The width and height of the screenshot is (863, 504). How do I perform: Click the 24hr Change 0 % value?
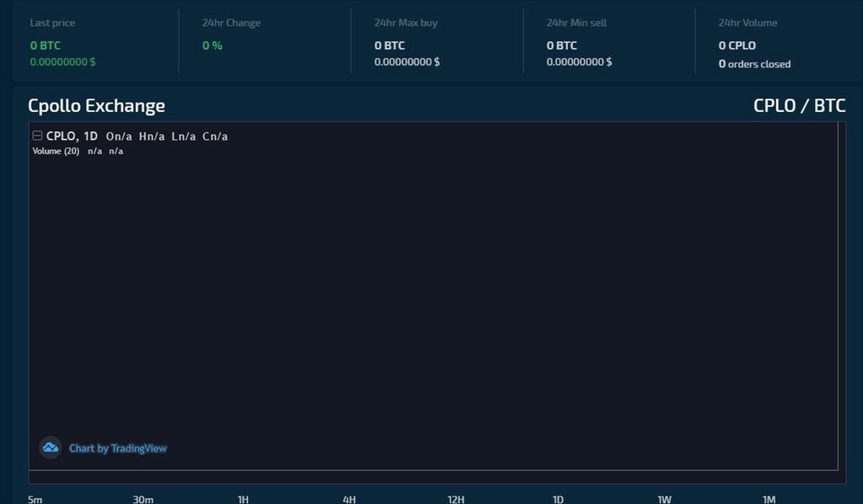212,46
